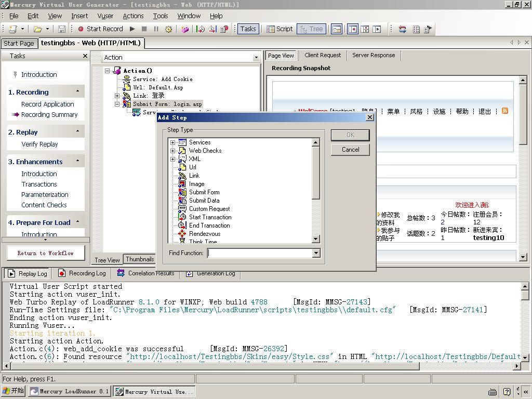Click Cancel in Add Step dialog

(x=350, y=150)
